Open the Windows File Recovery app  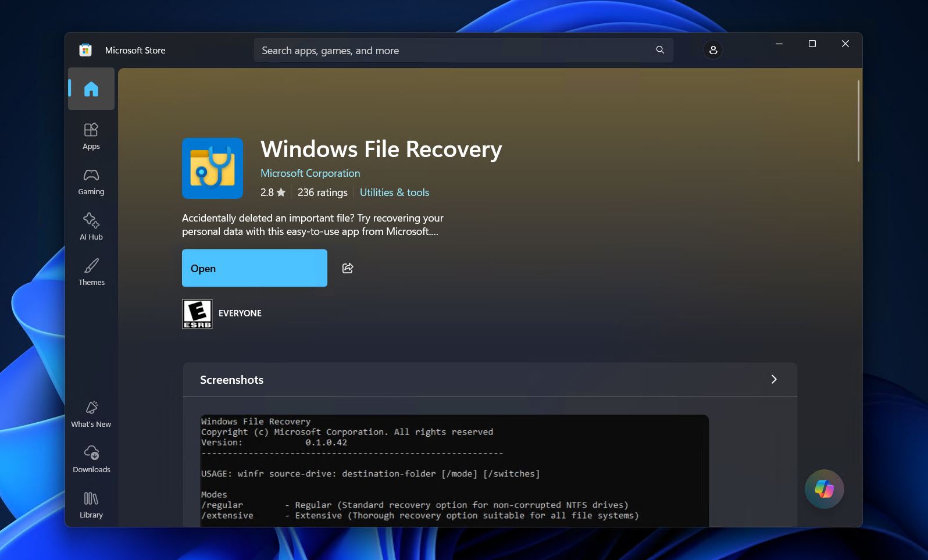255,268
